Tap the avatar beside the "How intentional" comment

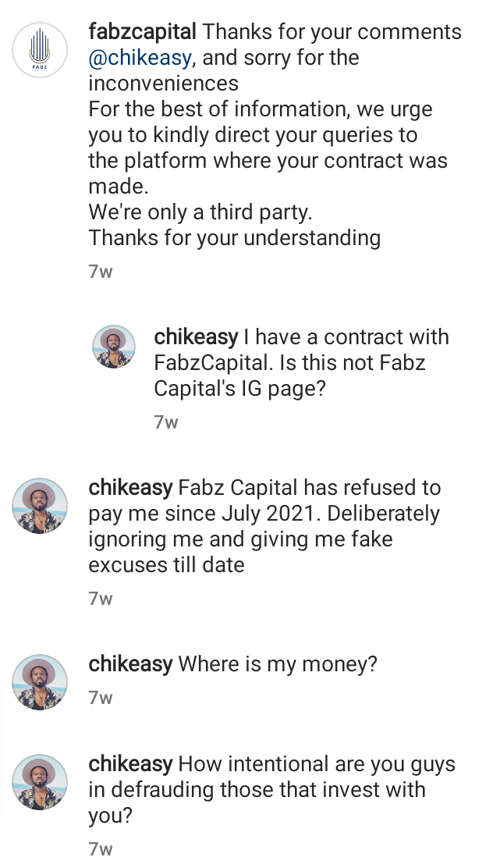40,782
